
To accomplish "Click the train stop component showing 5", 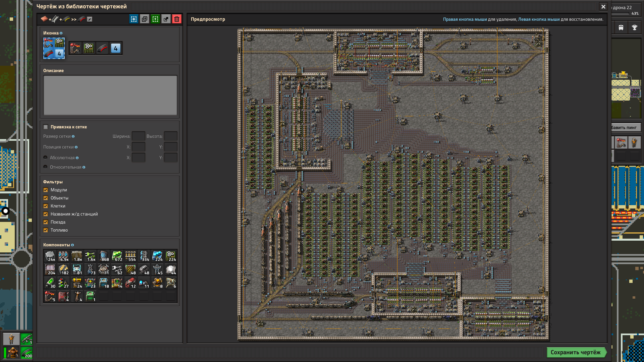I will [50, 296].
